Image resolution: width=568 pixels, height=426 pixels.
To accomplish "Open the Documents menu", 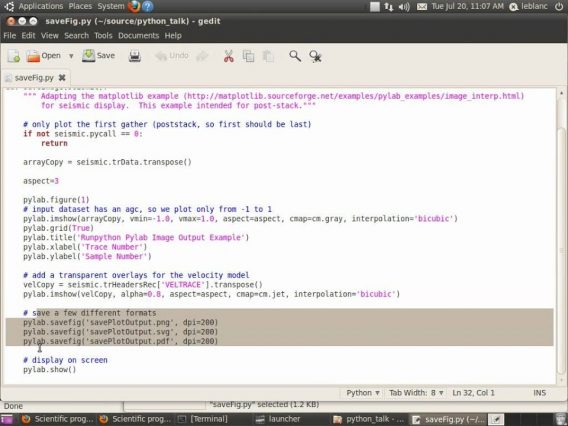I will tap(138, 36).
